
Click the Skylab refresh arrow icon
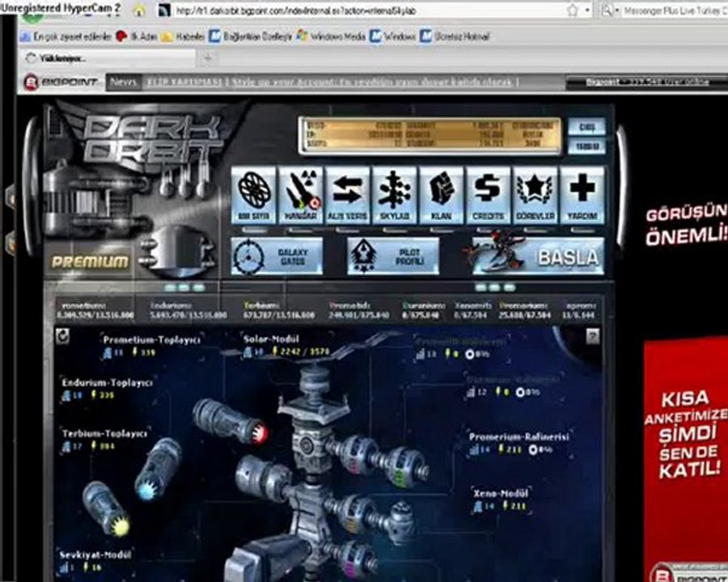pyautogui.click(x=62, y=336)
